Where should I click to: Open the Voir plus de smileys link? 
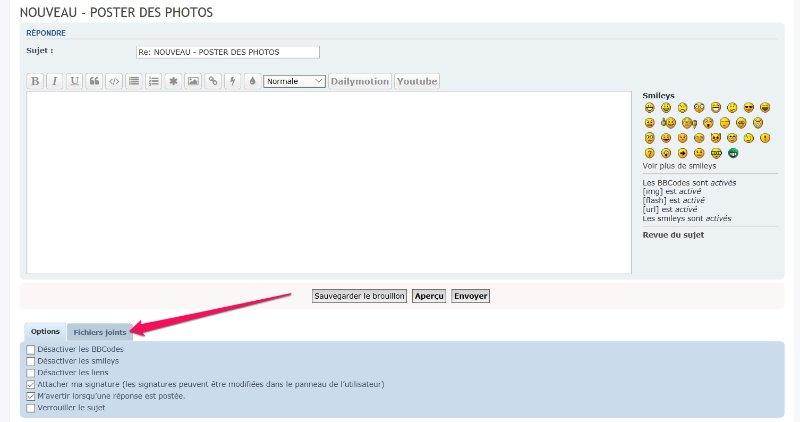tap(678, 166)
